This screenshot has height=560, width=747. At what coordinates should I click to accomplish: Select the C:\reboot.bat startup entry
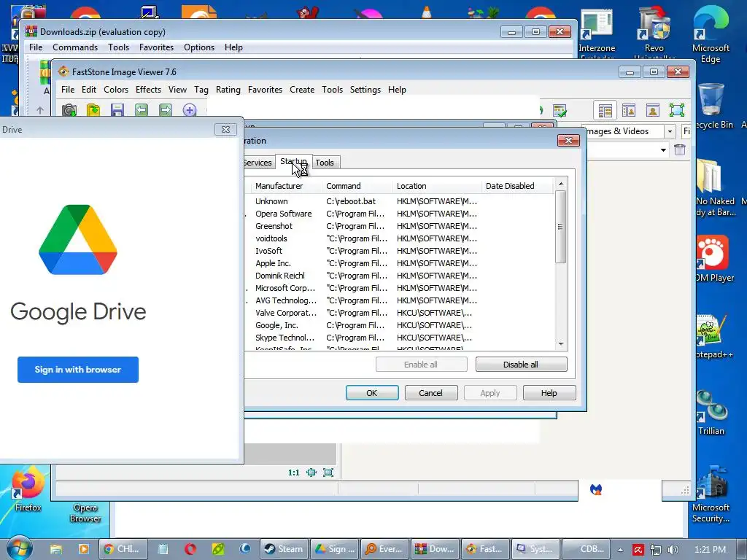pyautogui.click(x=400, y=201)
